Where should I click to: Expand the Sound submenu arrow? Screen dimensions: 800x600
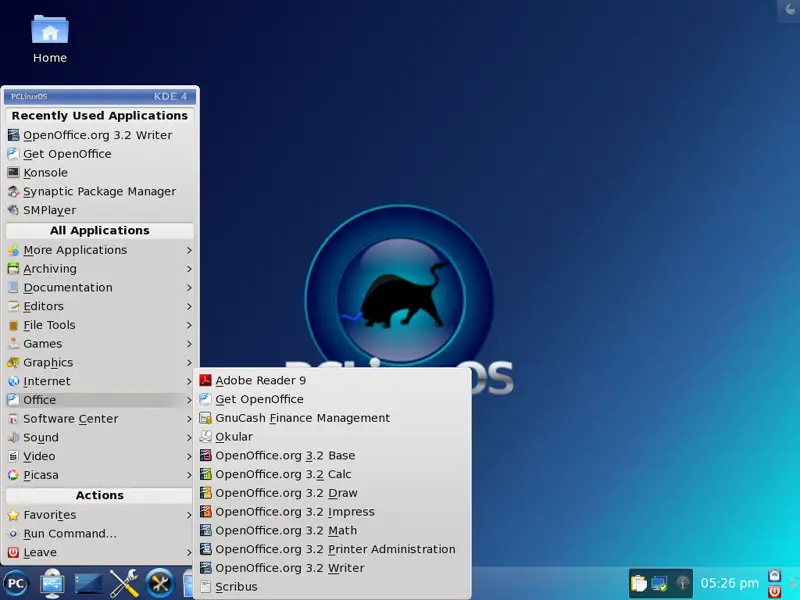click(189, 438)
